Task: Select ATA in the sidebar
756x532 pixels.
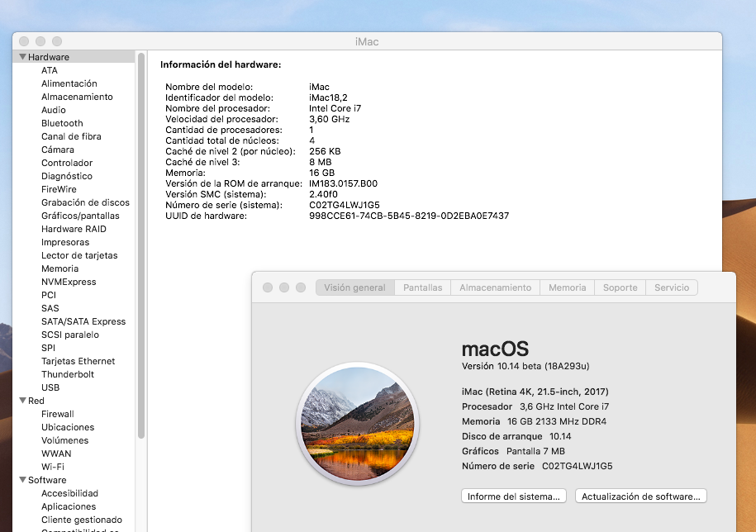Action: [x=50, y=70]
